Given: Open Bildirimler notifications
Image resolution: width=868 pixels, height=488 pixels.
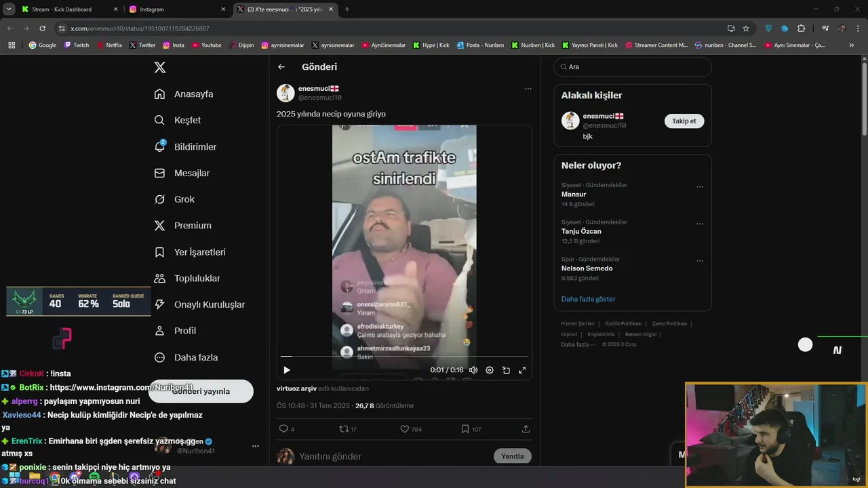Looking at the screenshot, I should click(x=185, y=146).
